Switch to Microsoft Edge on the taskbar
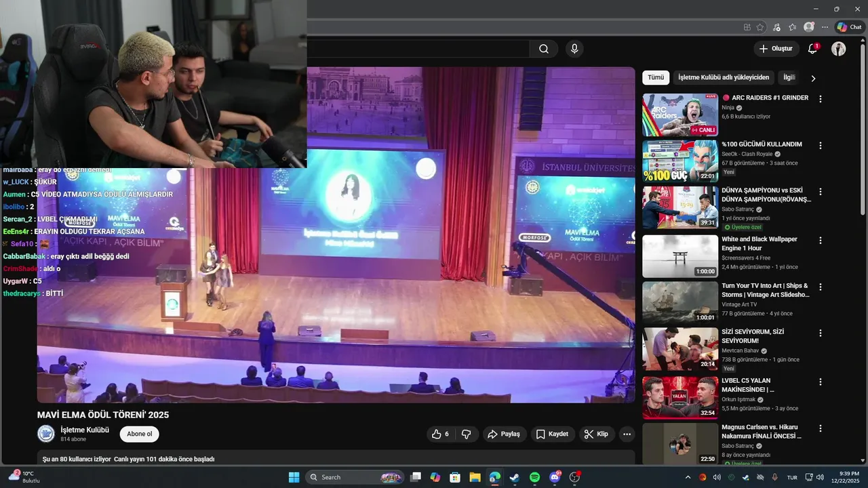Viewport: 868px width, 488px height. point(495,477)
